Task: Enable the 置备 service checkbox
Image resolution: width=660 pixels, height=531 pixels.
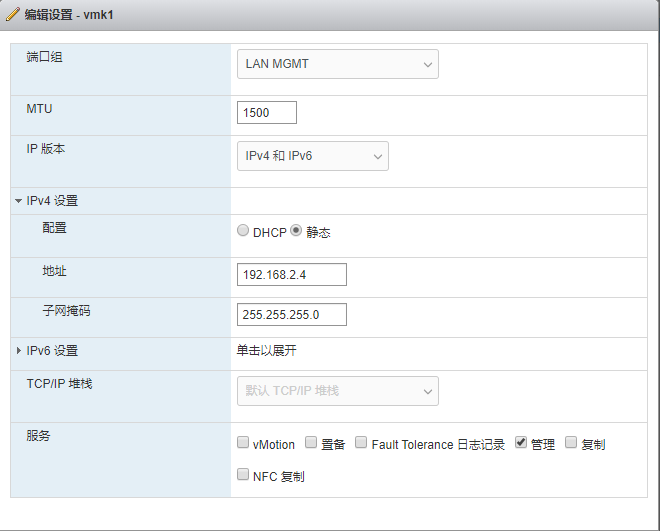Action: pos(311,443)
